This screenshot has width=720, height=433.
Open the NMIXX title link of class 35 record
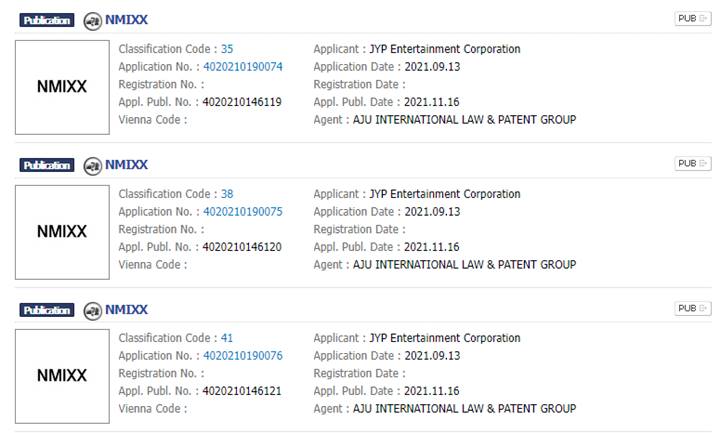(x=126, y=20)
